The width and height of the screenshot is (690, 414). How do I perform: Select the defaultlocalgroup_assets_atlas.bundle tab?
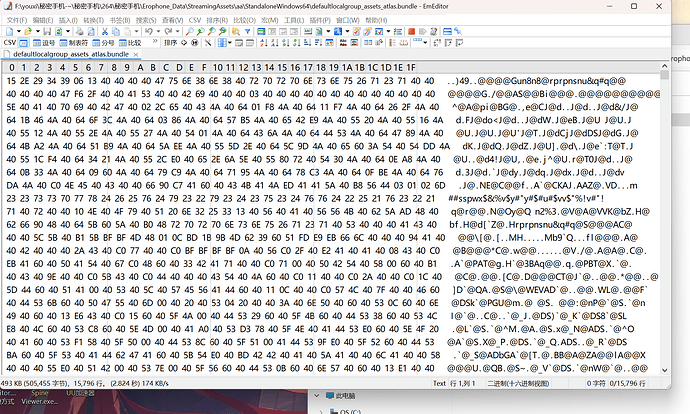70,54
